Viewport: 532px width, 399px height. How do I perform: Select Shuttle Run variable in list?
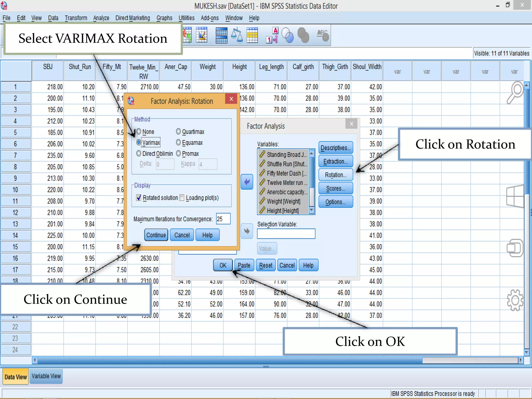coord(283,164)
